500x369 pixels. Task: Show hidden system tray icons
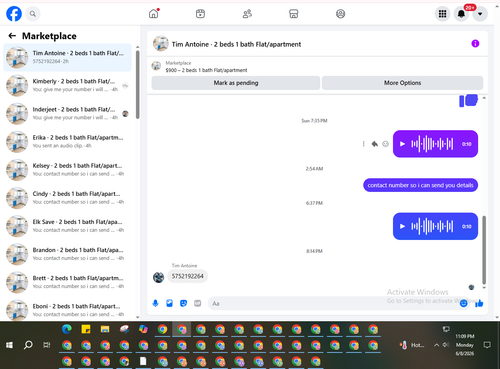coord(436,345)
